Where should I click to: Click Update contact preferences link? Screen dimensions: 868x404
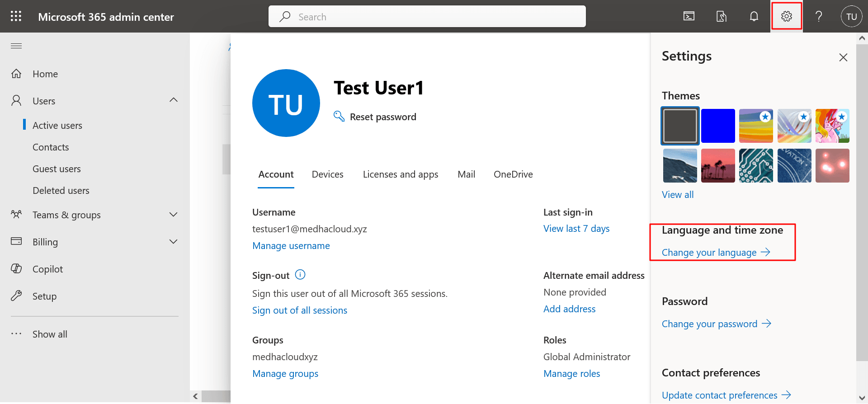[719, 395]
